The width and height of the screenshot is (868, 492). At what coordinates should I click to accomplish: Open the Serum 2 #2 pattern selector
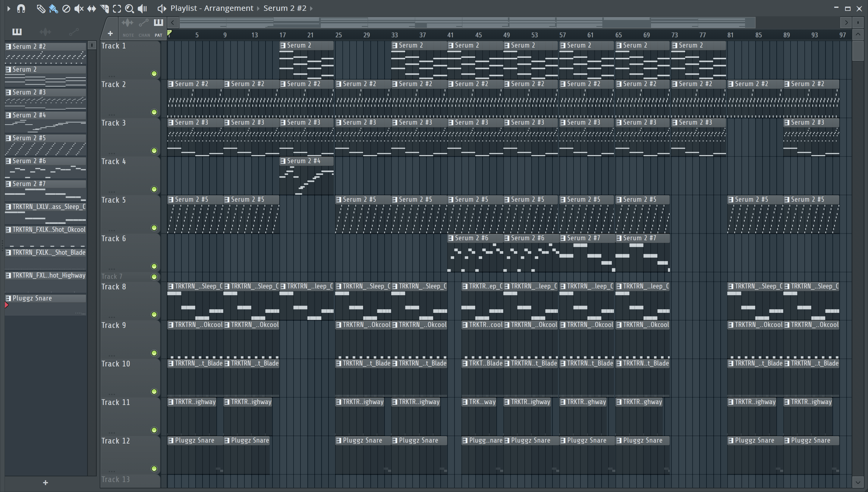285,8
